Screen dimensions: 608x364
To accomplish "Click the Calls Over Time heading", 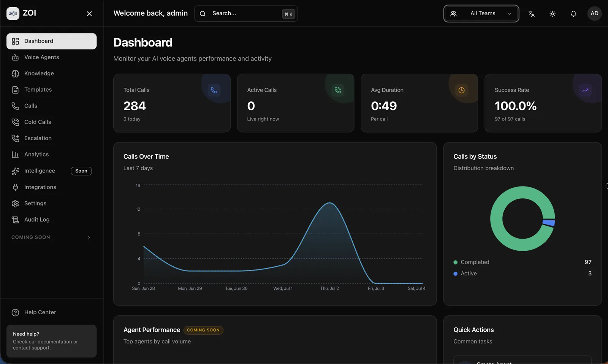I will (146, 157).
